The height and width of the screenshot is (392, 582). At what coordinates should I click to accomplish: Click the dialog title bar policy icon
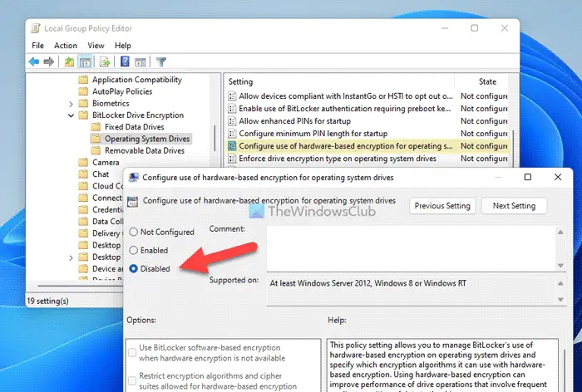[x=133, y=177]
